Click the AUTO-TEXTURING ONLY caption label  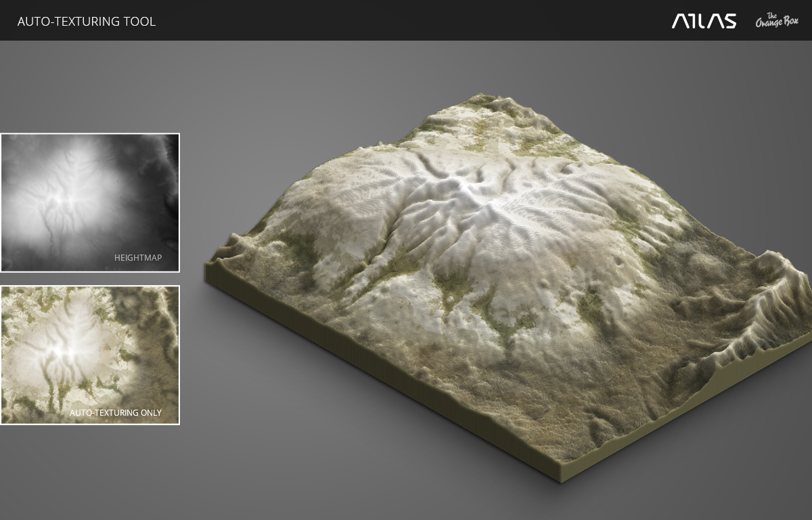[x=116, y=412]
